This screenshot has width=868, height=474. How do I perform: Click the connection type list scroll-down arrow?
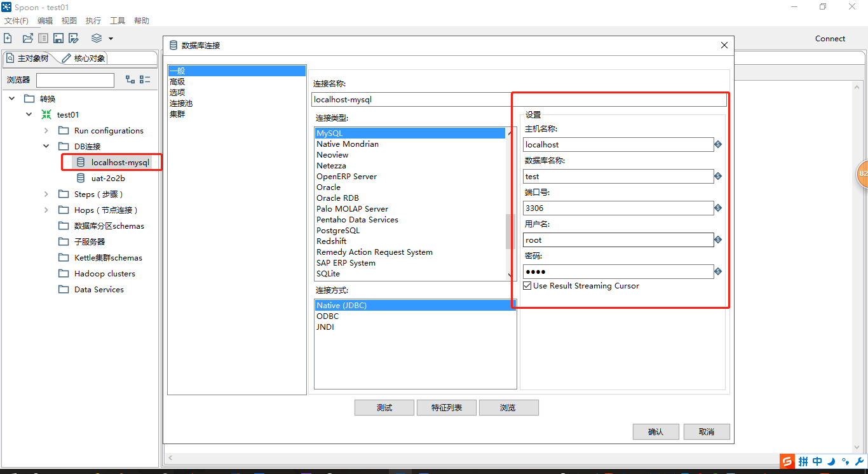point(510,275)
